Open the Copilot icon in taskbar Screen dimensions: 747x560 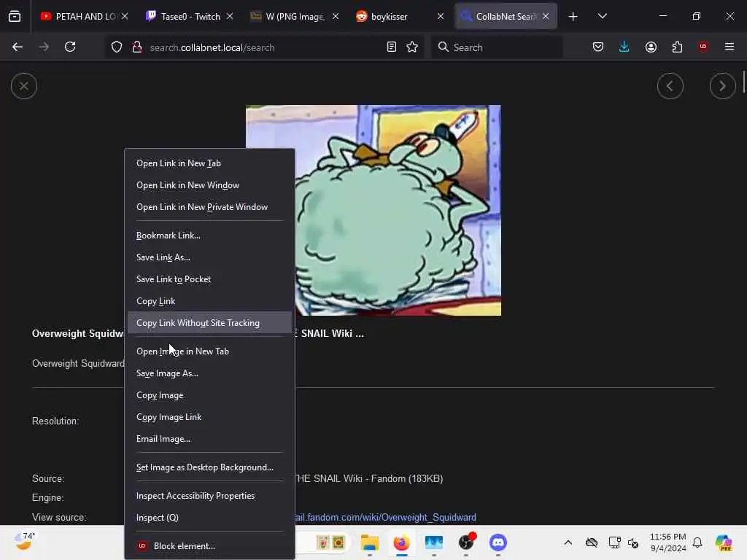point(724,542)
